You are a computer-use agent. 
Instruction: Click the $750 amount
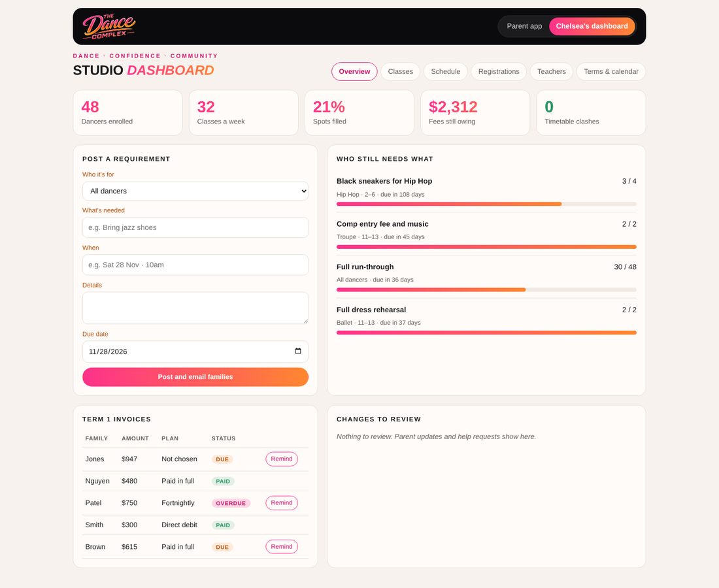[x=129, y=503]
